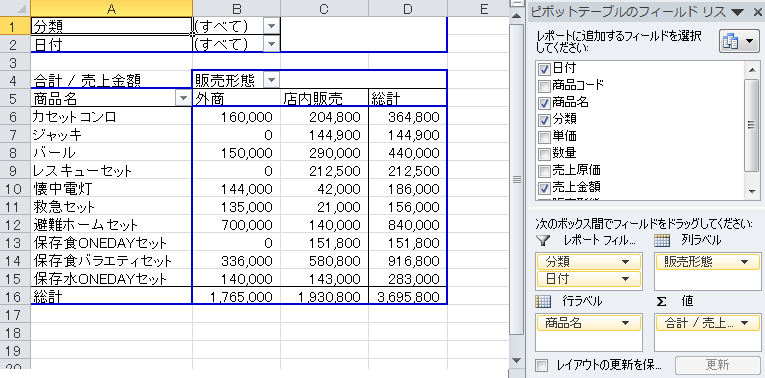
Task: Select the 避難ホームセット cell
Action: point(111,224)
